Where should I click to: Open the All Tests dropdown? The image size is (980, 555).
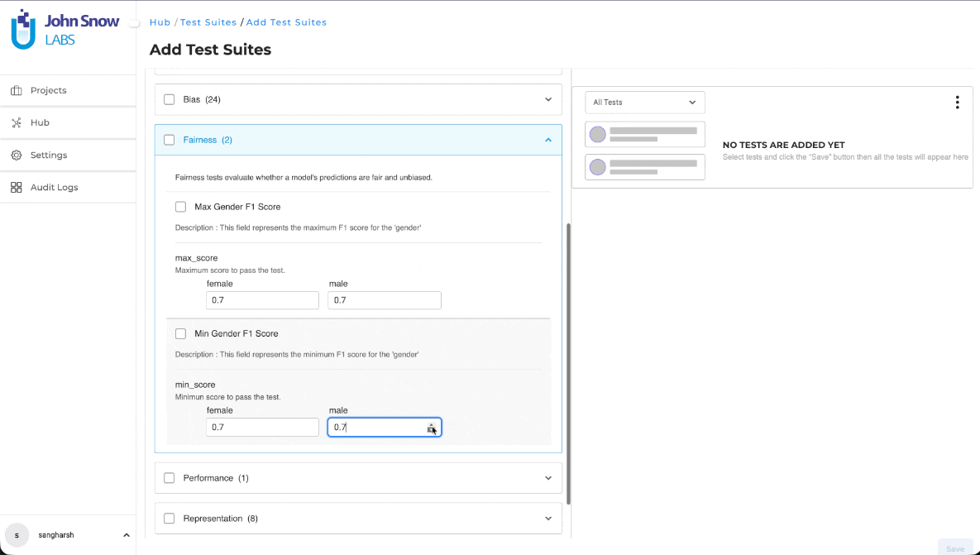(645, 103)
